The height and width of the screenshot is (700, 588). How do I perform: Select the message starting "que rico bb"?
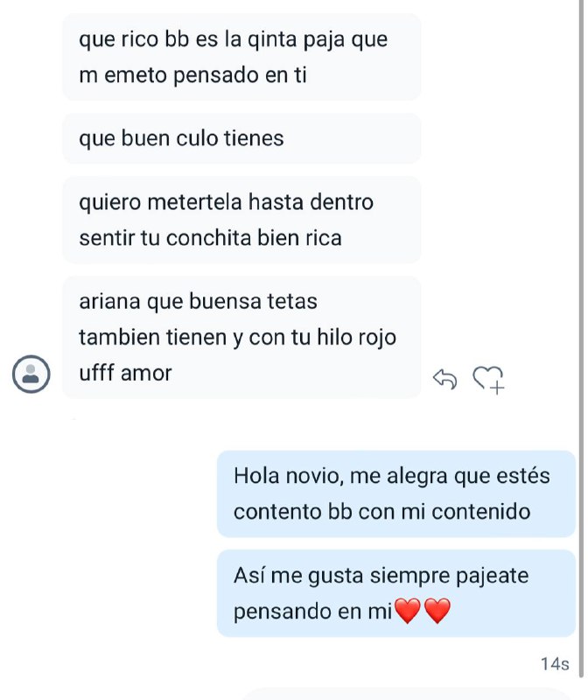[x=241, y=57]
